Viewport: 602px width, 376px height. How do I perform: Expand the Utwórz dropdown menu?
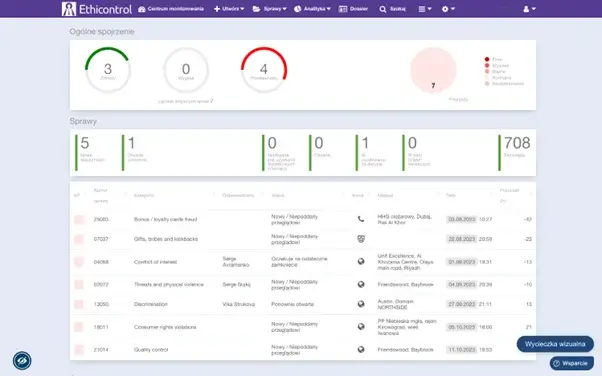pos(229,9)
